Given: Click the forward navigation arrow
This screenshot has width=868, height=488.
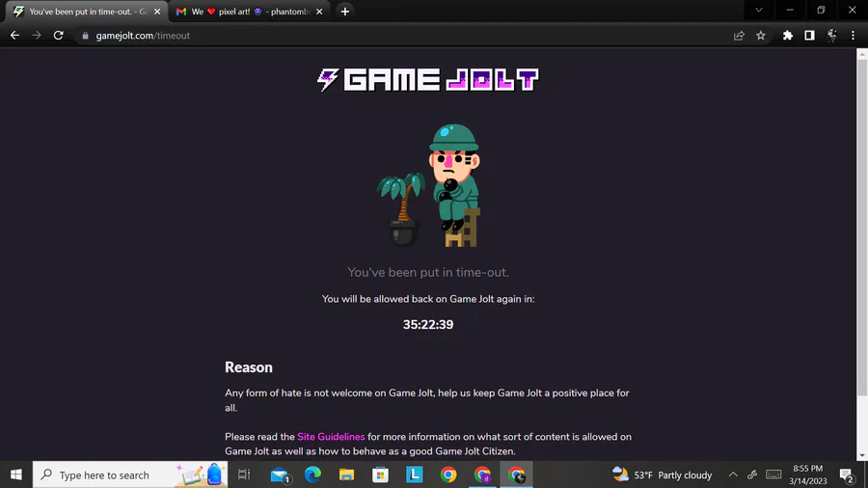Looking at the screenshot, I should 37,36.
